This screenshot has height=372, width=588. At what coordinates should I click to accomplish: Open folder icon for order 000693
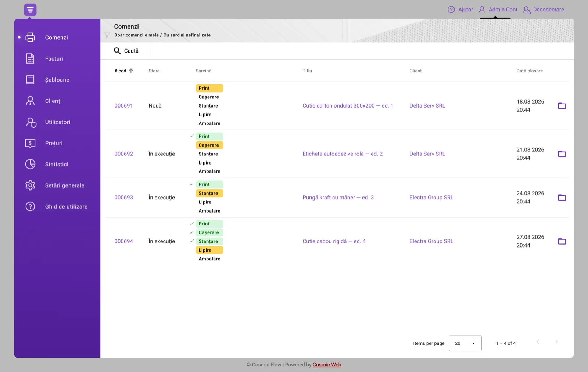(562, 198)
